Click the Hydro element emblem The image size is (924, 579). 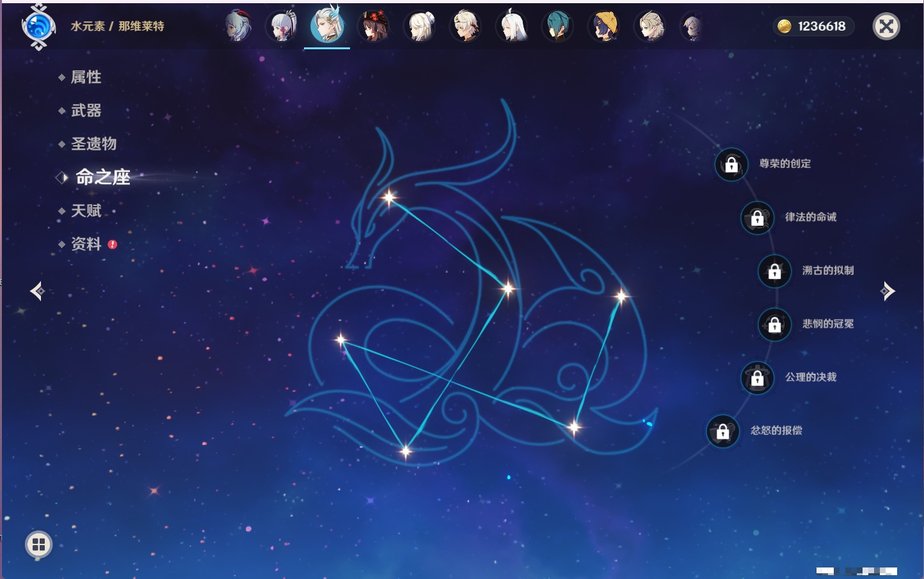[x=38, y=27]
